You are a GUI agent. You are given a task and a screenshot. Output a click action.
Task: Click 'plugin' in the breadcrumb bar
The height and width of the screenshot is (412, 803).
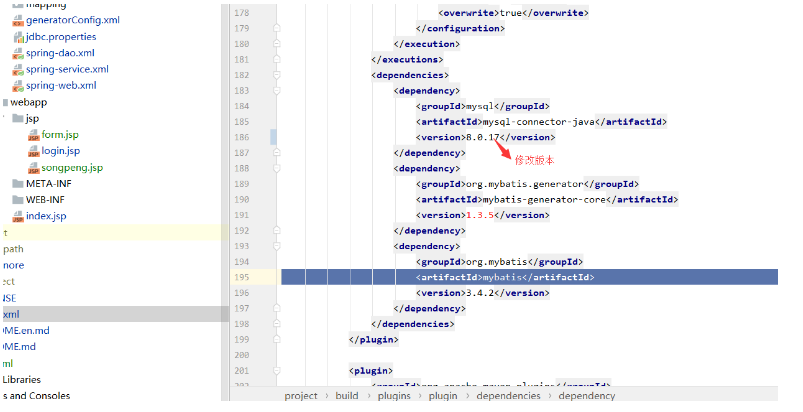[442, 396]
